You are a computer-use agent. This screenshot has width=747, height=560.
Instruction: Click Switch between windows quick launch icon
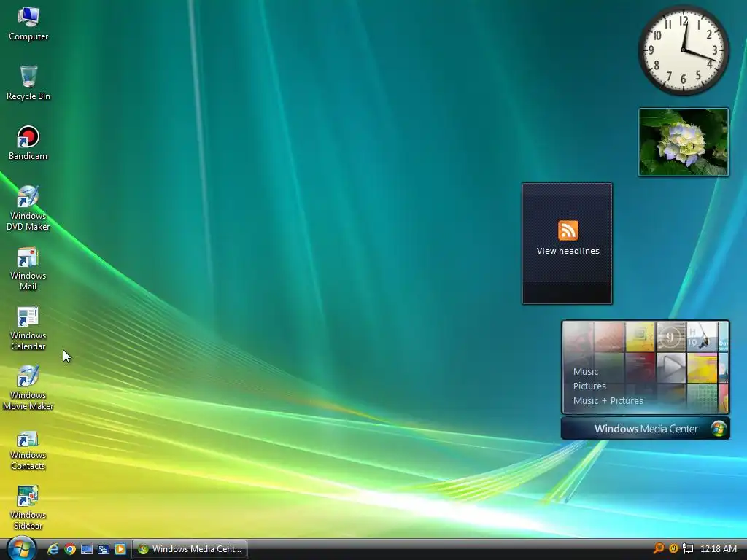point(104,549)
